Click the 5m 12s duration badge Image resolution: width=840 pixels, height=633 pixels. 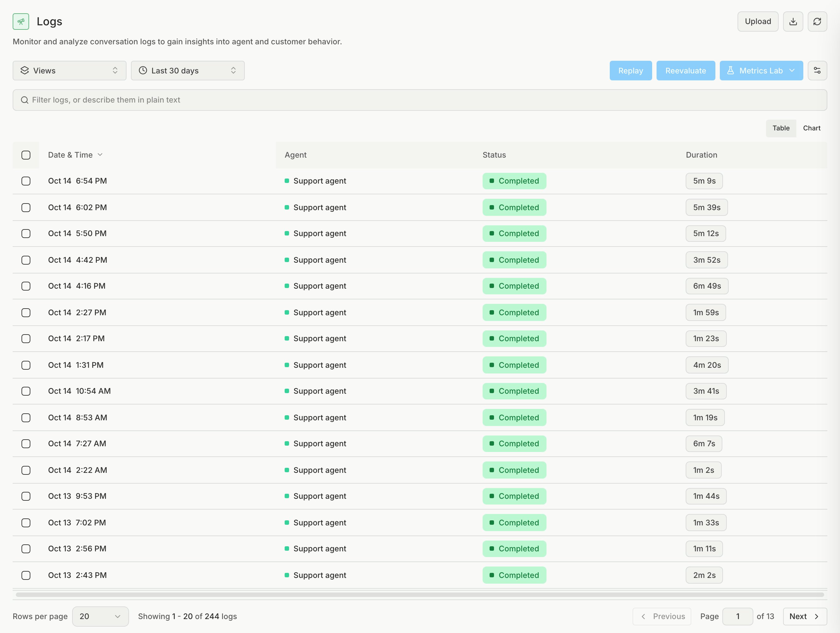706,234
